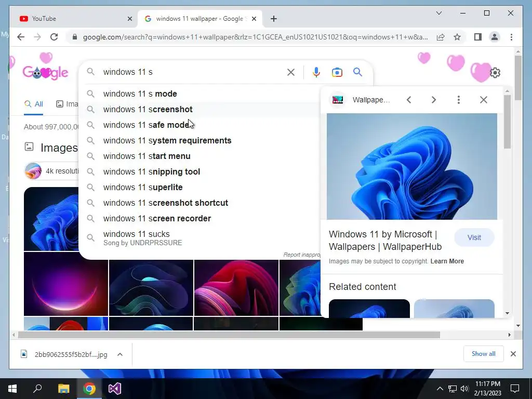Open the share this page icon

click(441, 37)
